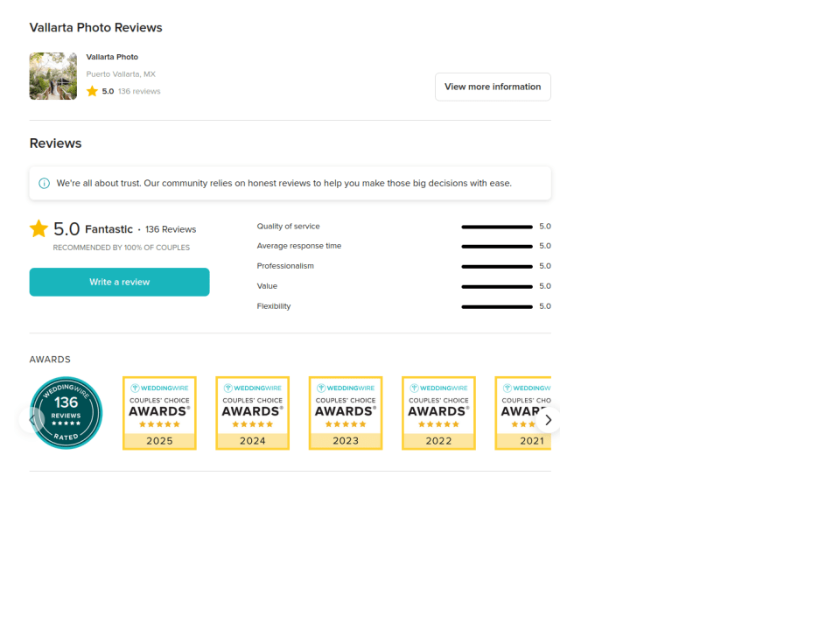Show more awards with the right carousel arrow

[x=549, y=420]
